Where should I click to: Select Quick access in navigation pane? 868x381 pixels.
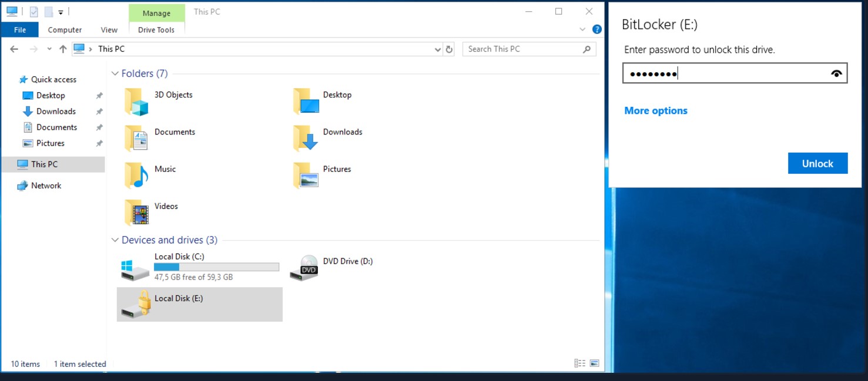click(x=53, y=80)
